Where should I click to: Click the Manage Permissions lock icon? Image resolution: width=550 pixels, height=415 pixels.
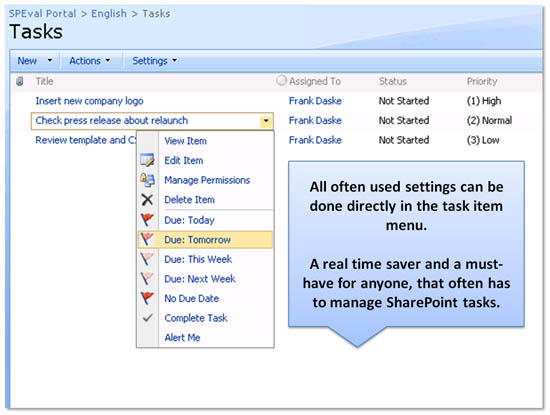click(147, 180)
